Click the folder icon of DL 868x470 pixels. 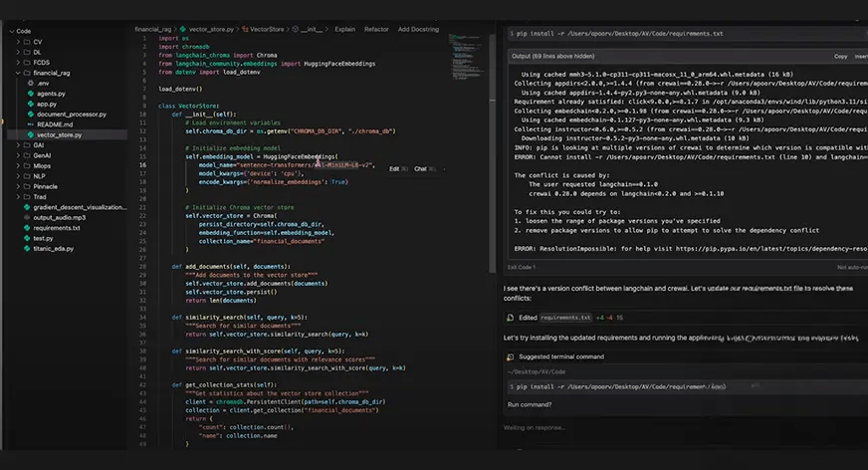point(27,52)
